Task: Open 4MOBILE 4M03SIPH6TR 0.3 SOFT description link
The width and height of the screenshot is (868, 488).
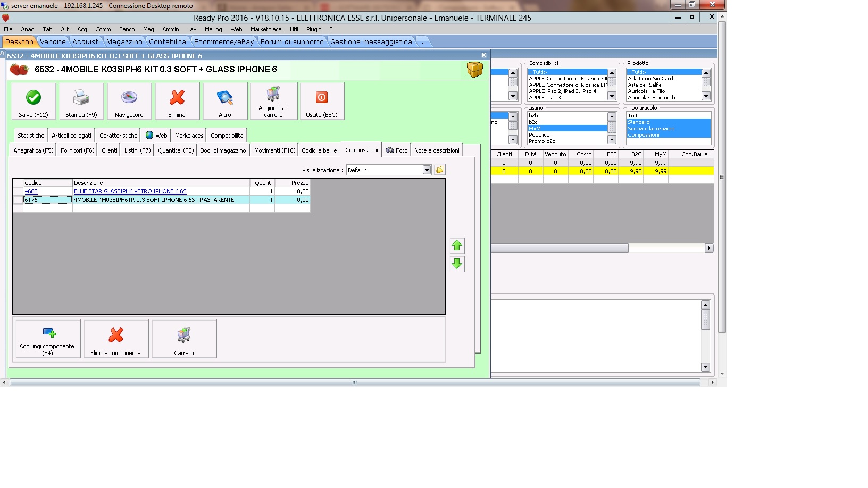Action: (x=154, y=200)
